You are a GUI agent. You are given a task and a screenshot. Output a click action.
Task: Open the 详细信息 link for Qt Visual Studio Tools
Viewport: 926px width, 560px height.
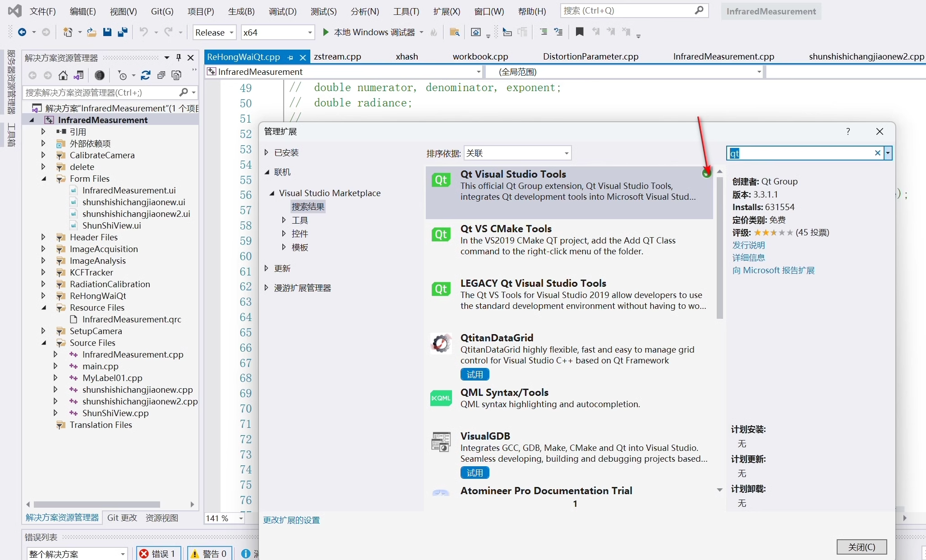pyautogui.click(x=748, y=257)
